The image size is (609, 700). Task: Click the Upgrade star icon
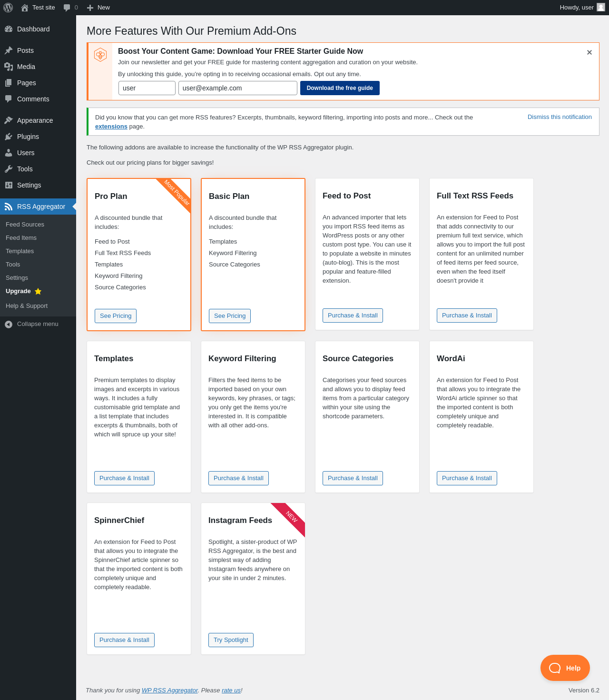(38, 291)
